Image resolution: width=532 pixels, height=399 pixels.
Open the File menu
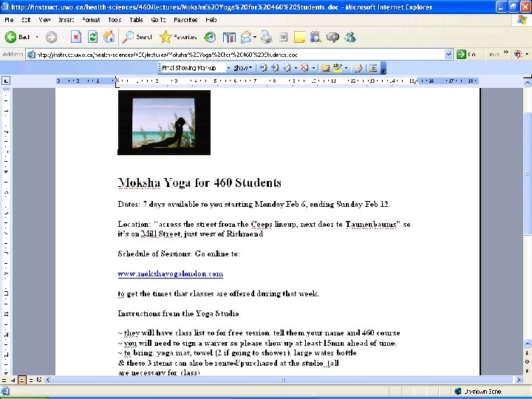pyautogui.click(x=9, y=20)
